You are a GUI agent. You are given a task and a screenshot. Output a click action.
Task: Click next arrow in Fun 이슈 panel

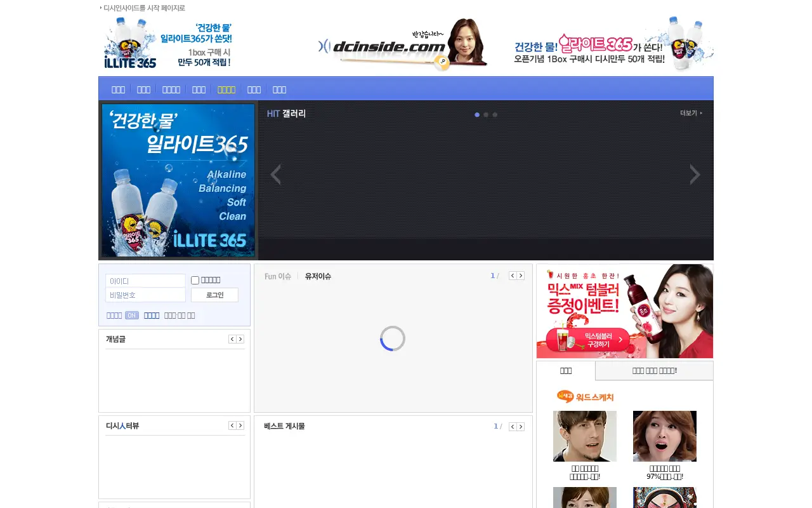(x=521, y=276)
